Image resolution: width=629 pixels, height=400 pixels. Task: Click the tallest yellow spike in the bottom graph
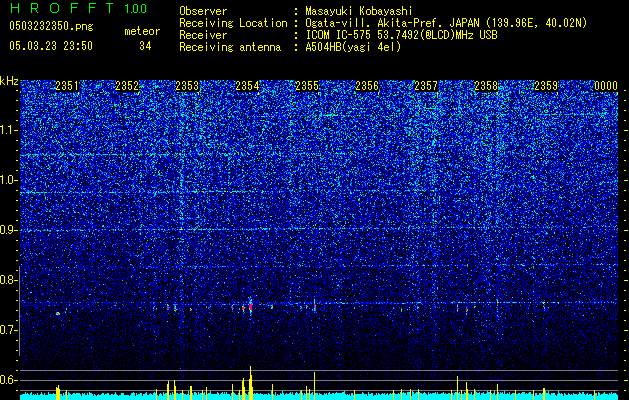[250, 381]
